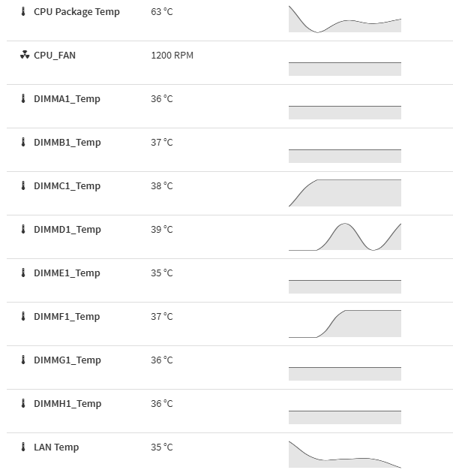Open the DIMMD1_Temp sparkline graph

tap(344, 236)
